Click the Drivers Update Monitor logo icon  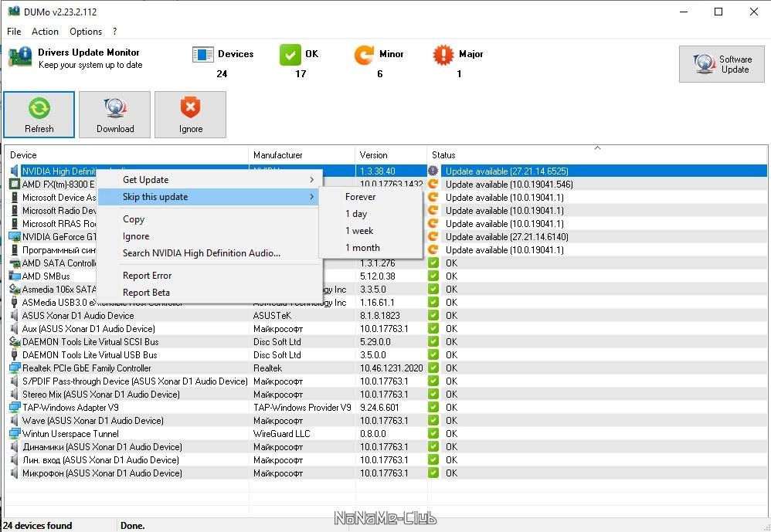(x=20, y=57)
